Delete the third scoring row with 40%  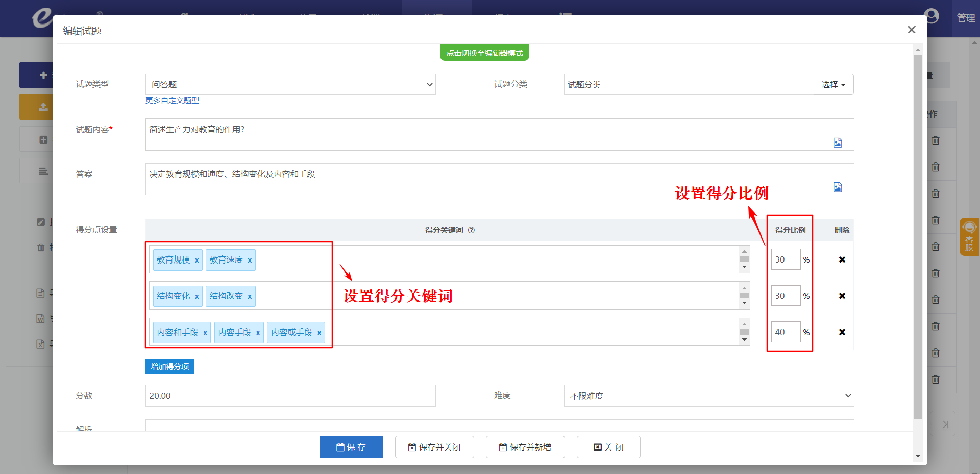(x=842, y=332)
